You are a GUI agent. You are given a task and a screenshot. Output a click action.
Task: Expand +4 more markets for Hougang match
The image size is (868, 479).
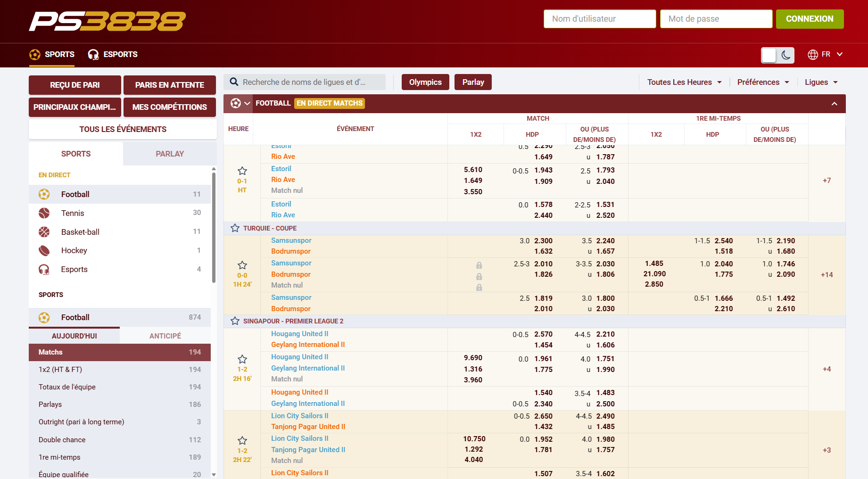827,369
